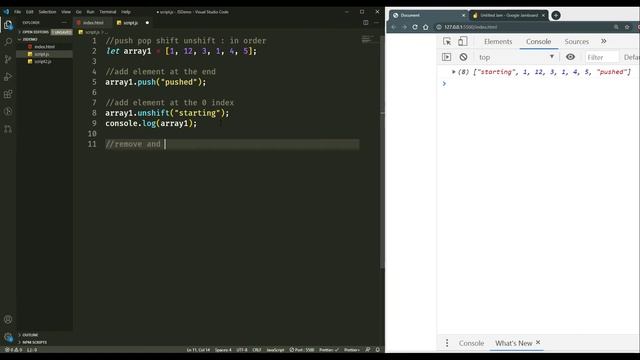Open the Search view in VS Code
The width and height of the screenshot is (640, 360).
tap(8, 42)
